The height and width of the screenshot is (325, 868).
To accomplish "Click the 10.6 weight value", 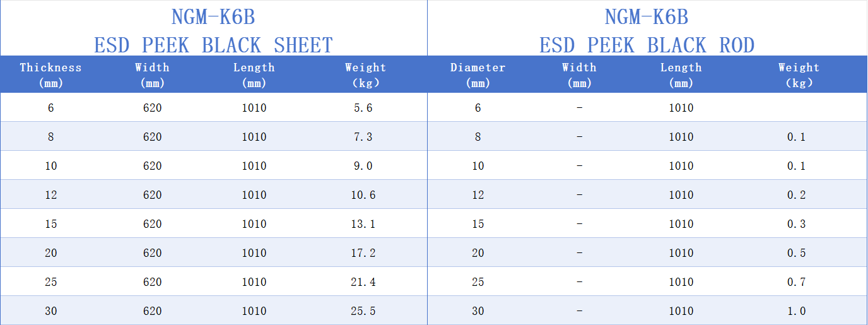I will 363,195.
